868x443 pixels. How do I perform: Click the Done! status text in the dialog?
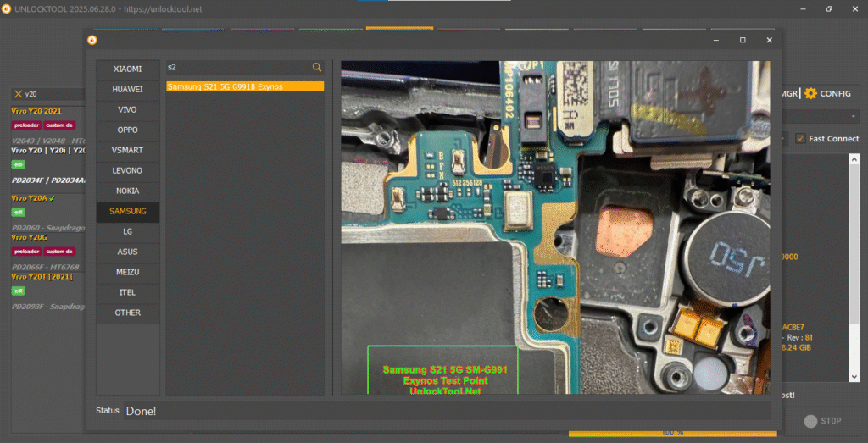click(x=142, y=411)
